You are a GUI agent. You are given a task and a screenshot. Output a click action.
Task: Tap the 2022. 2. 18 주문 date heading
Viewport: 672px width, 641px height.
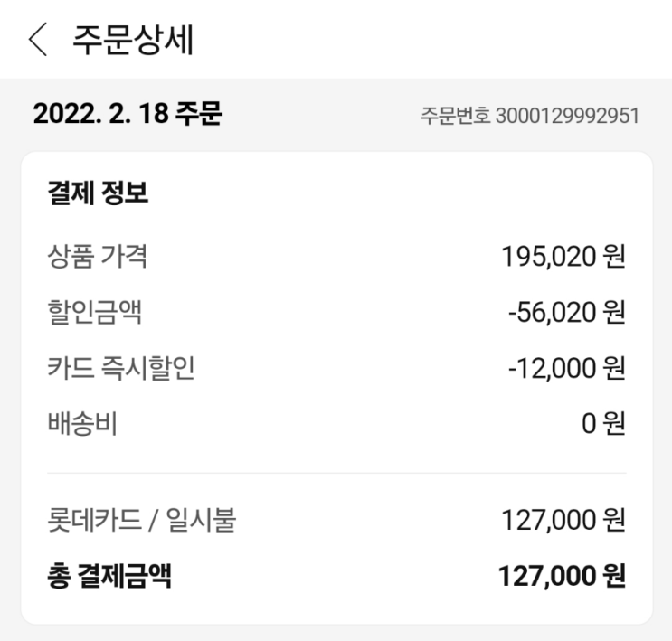pyautogui.click(x=128, y=114)
